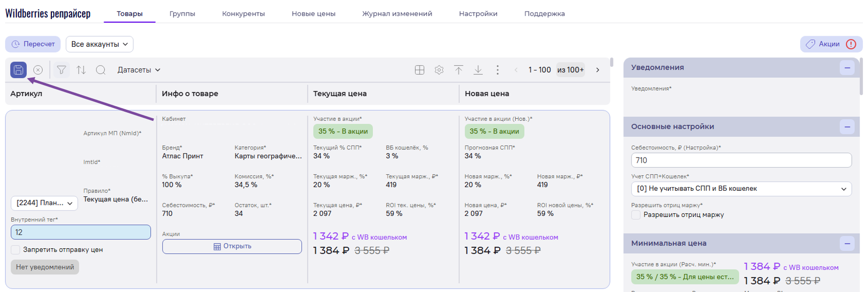This screenshot has height=292, width=868.
Task: Open the 'Учет СПП+Кошелек' combo box
Action: (x=741, y=189)
